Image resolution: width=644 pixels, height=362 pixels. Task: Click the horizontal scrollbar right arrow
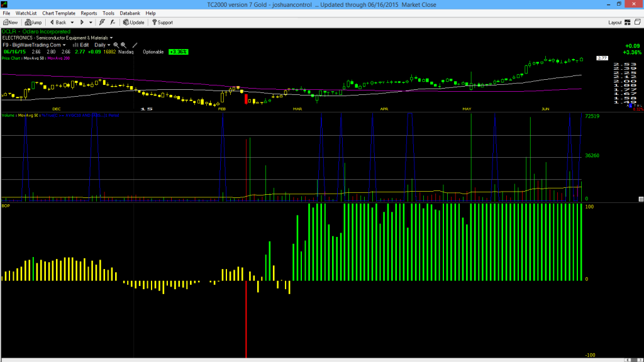(639, 360)
